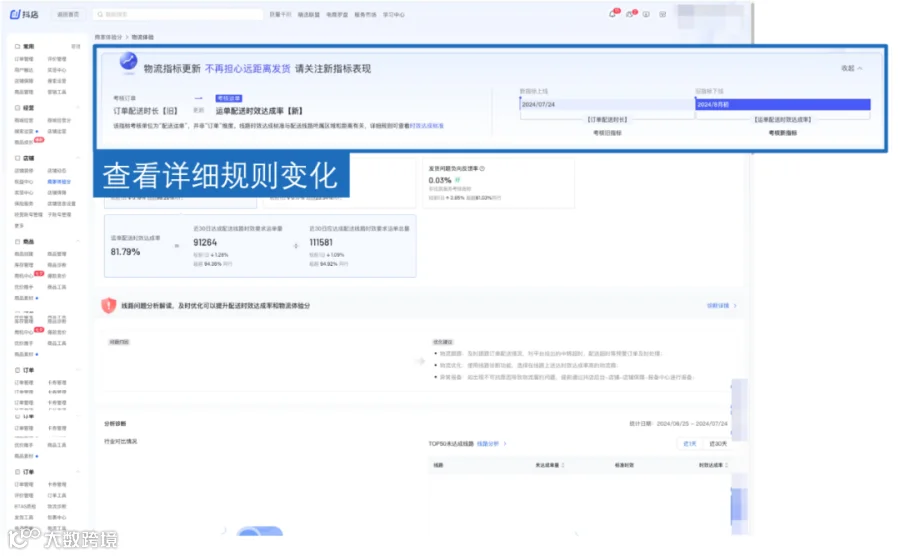
Task: Click the blue logistics chart icon
Action: 128,61
